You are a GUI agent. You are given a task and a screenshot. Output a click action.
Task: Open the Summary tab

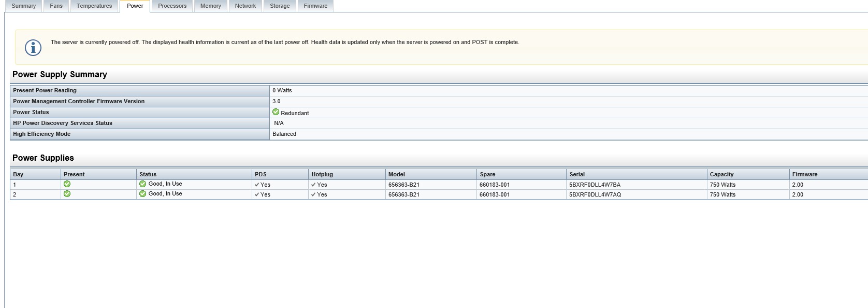point(24,6)
